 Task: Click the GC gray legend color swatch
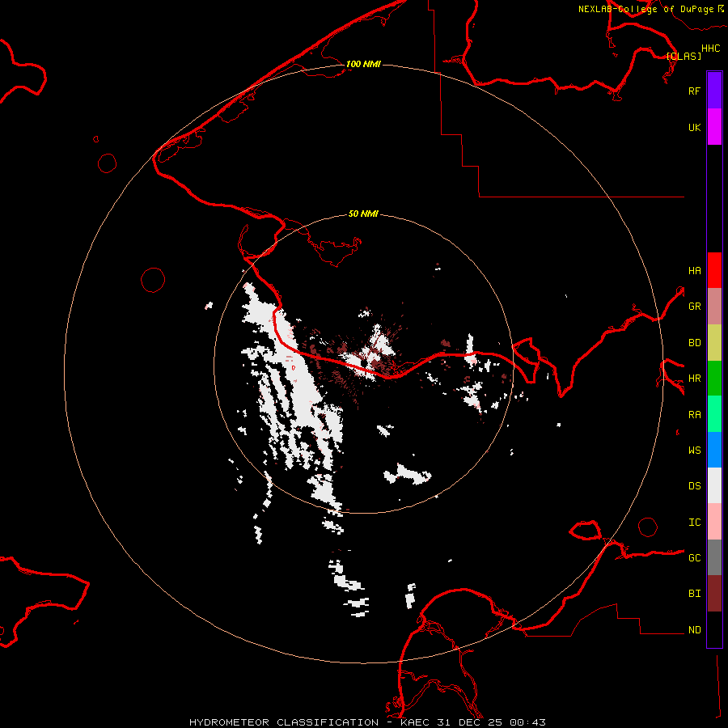pos(714,557)
